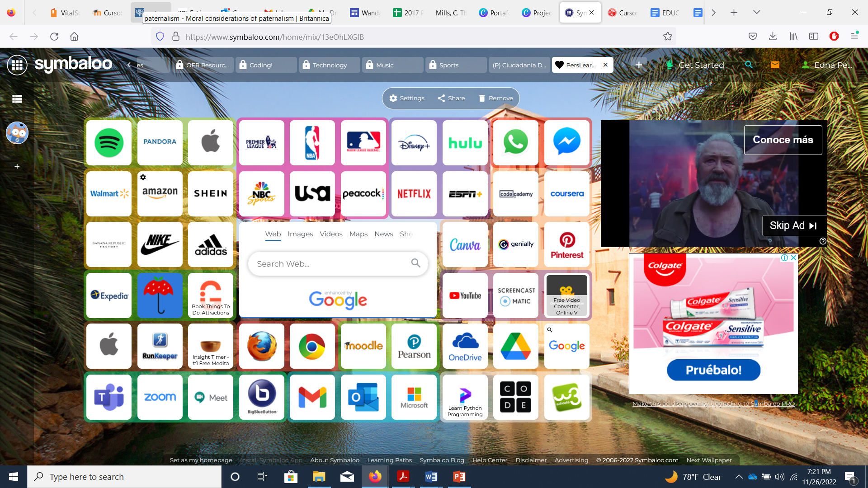This screenshot has height=488, width=868.
Task: Bookmark this page with star icon
Action: click(x=667, y=37)
